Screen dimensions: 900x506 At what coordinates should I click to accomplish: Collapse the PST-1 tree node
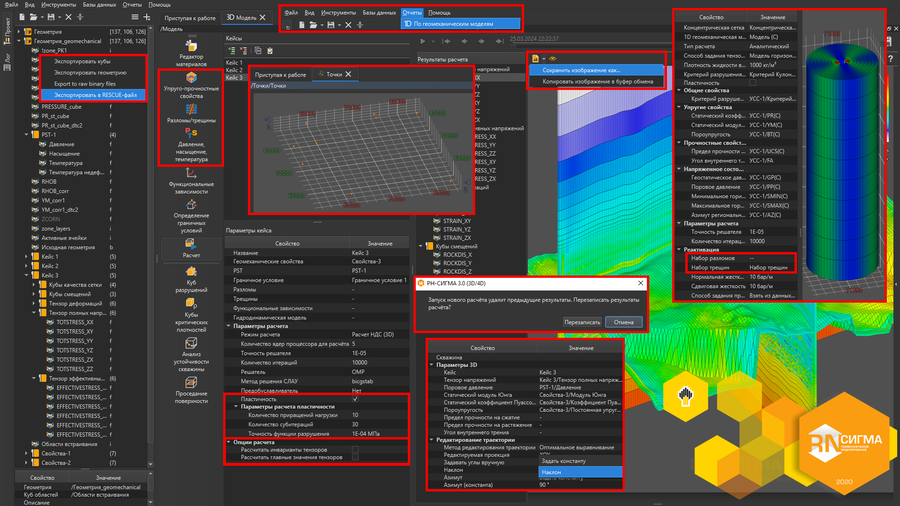click(26, 135)
